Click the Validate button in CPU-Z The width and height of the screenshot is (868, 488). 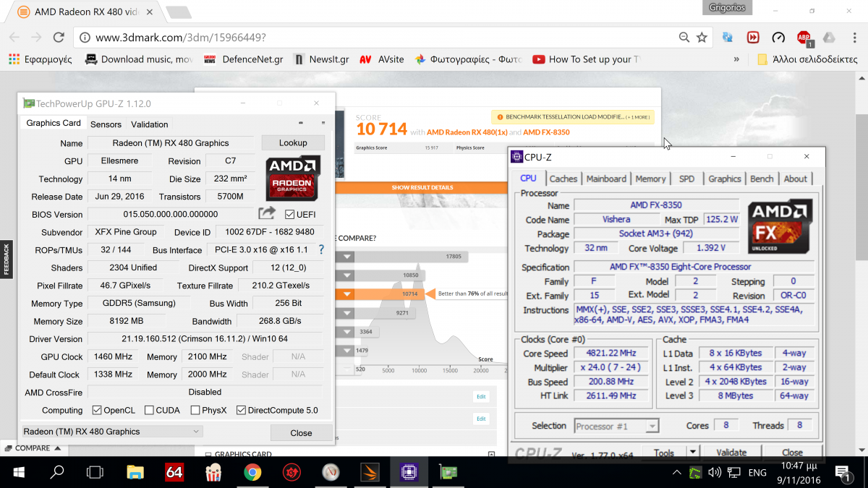coord(731,453)
